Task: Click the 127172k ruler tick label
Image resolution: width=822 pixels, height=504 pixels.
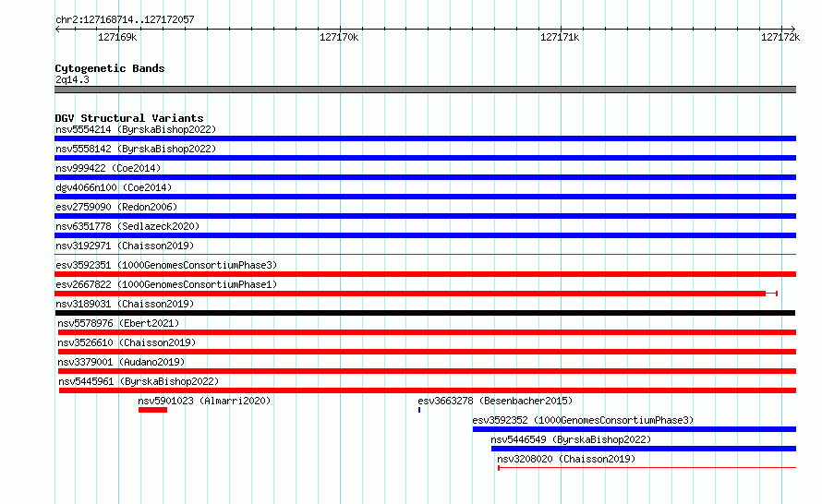Action: (x=780, y=37)
